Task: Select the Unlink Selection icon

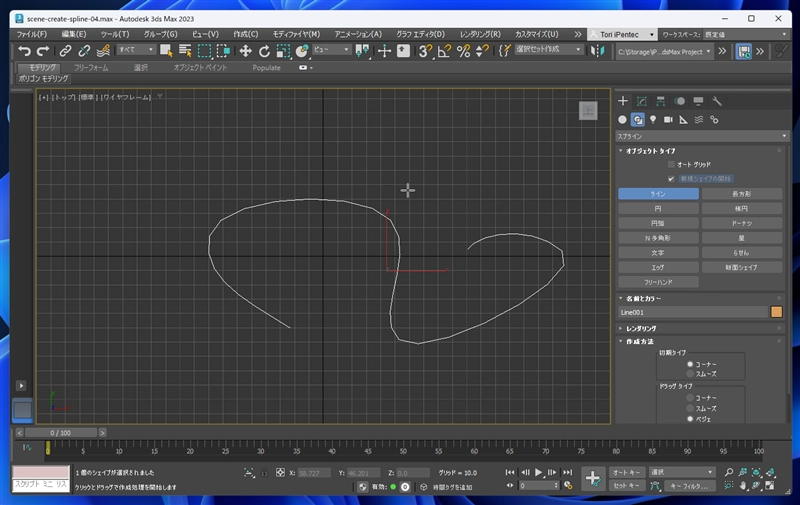Action: (x=84, y=50)
